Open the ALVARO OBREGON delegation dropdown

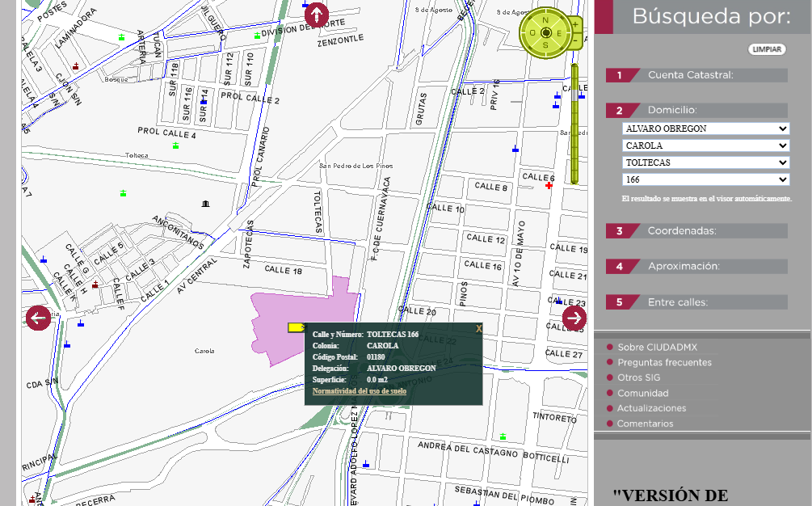point(705,129)
